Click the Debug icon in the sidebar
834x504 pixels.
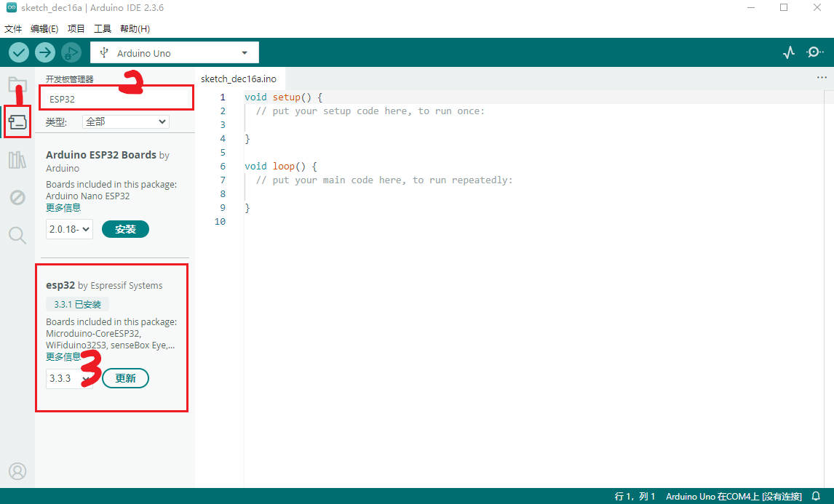[17, 198]
